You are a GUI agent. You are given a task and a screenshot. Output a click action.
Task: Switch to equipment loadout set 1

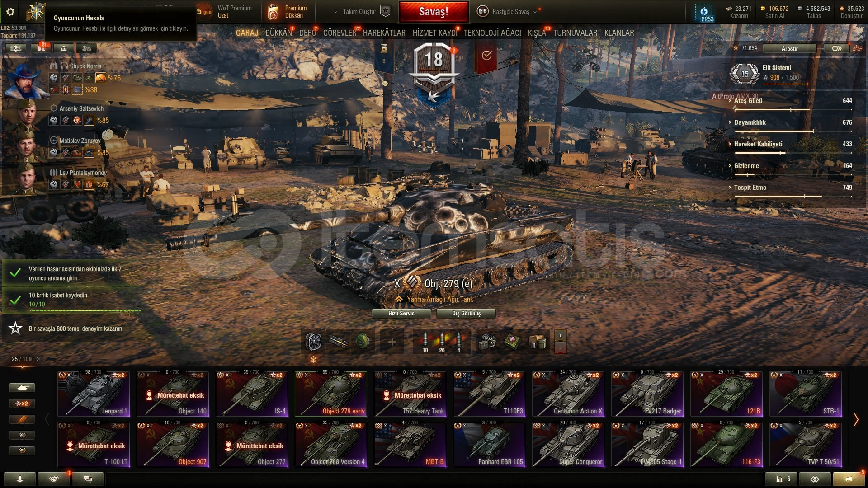561,336
